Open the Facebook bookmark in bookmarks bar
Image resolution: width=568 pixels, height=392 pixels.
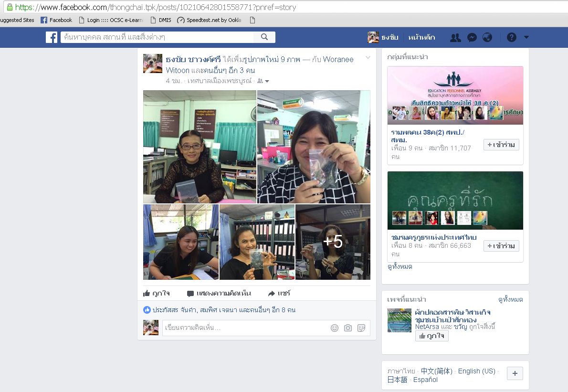[56, 20]
